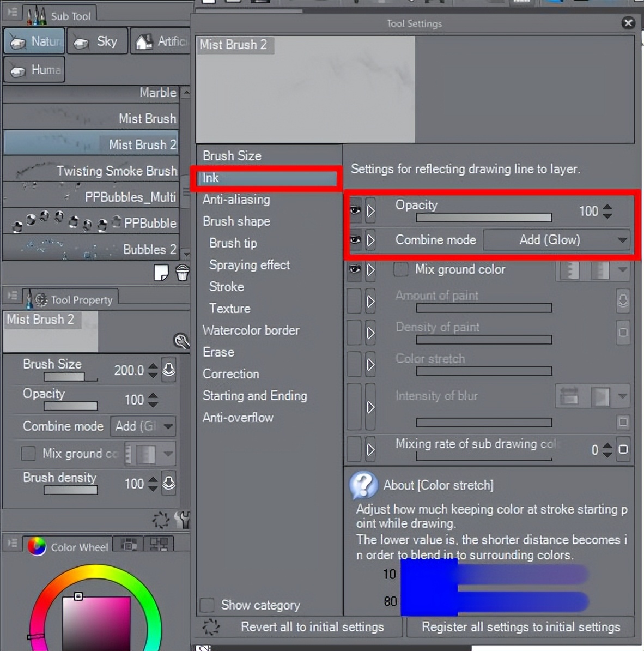Expand the triangle next to Combine mode setting

click(x=370, y=240)
